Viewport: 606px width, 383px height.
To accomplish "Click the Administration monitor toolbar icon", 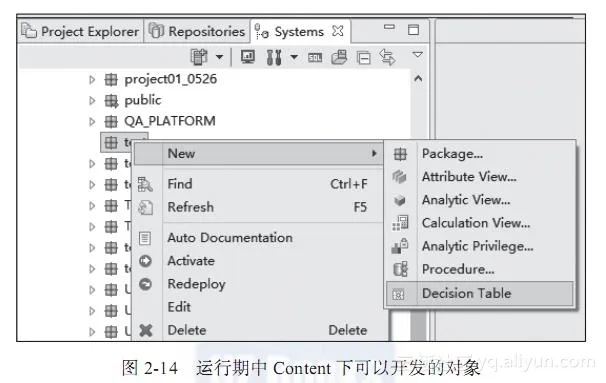I will tap(248, 57).
